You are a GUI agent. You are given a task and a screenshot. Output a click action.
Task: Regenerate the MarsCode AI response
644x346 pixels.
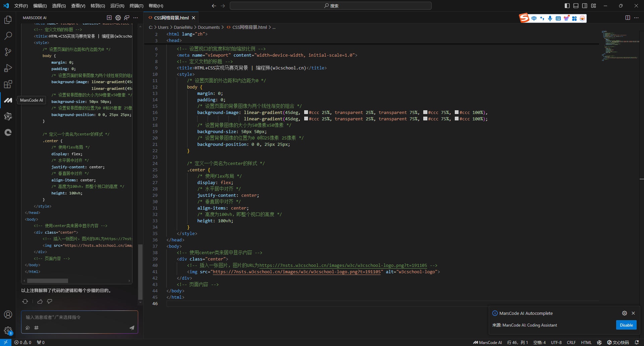tap(25, 301)
